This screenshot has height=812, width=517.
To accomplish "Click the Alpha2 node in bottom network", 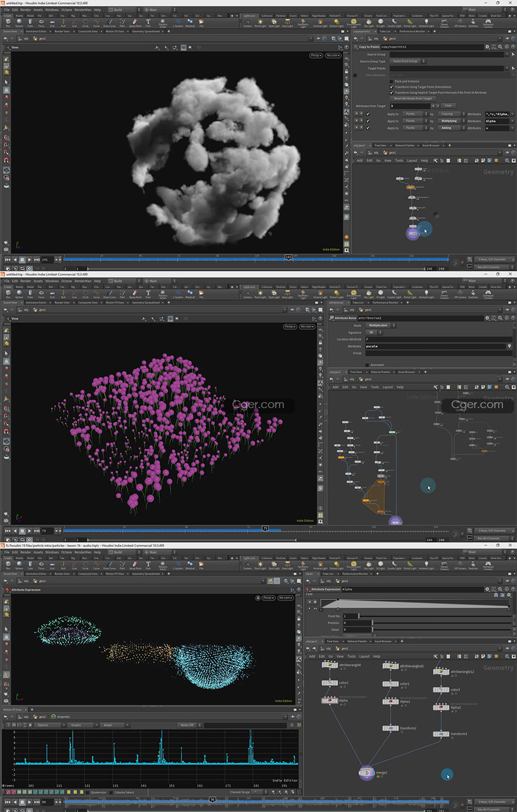I will [x=441, y=707].
